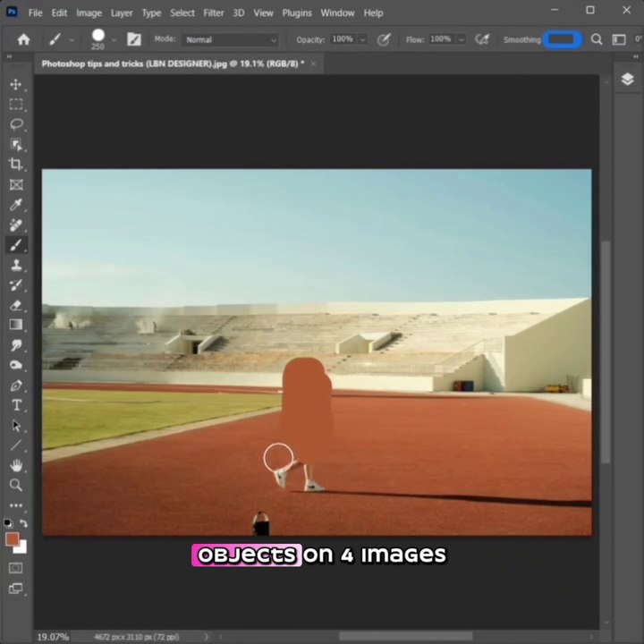Select the Spot Healing Brush tool
Image resolution: width=644 pixels, height=644 pixels.
[15, 225]
